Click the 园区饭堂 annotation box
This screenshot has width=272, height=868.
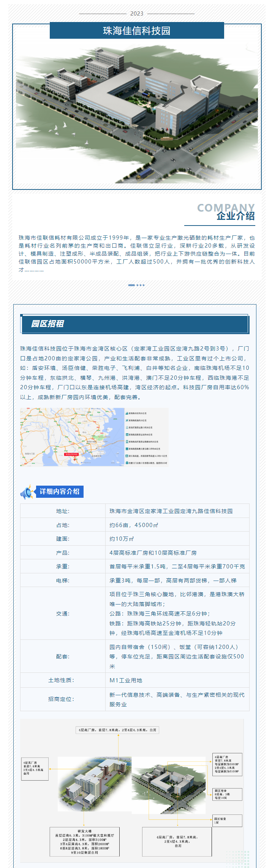point(227,821)
